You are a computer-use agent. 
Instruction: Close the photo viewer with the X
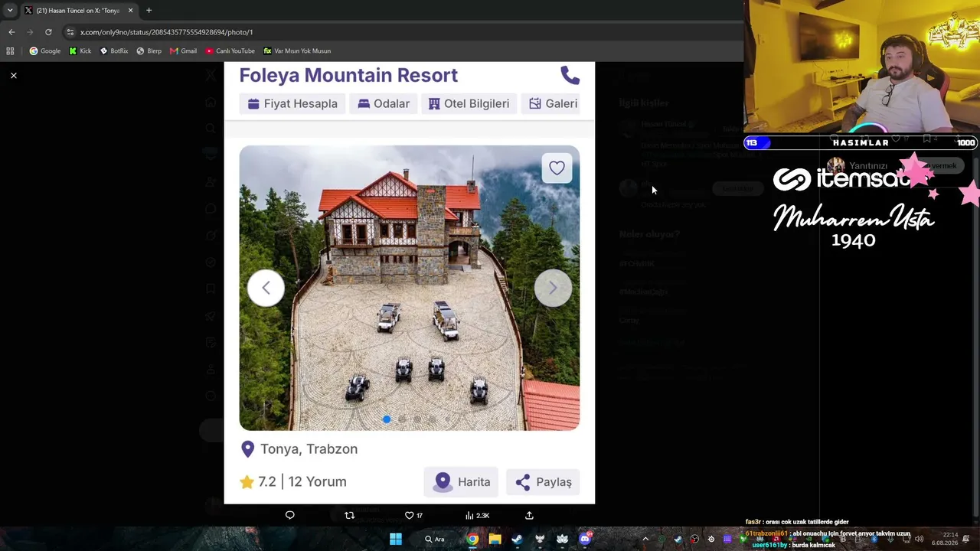click(13, 76)
